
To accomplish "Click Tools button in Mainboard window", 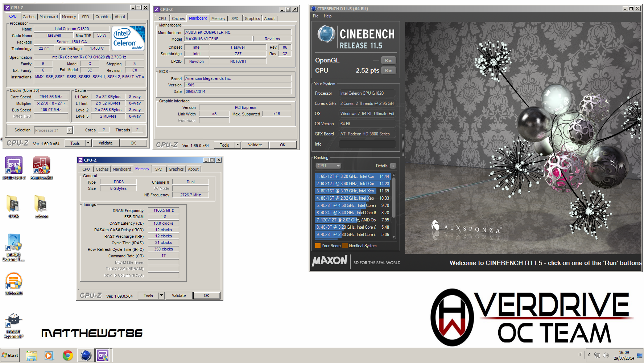I will 224,145.
